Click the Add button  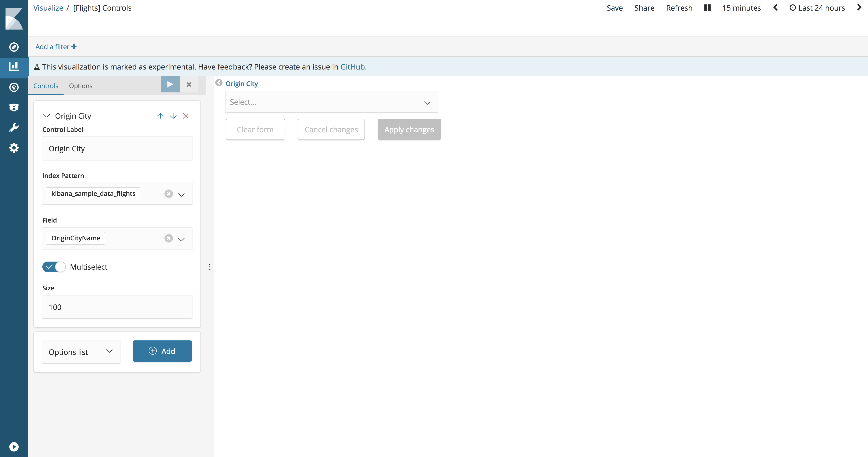[162, 351]
